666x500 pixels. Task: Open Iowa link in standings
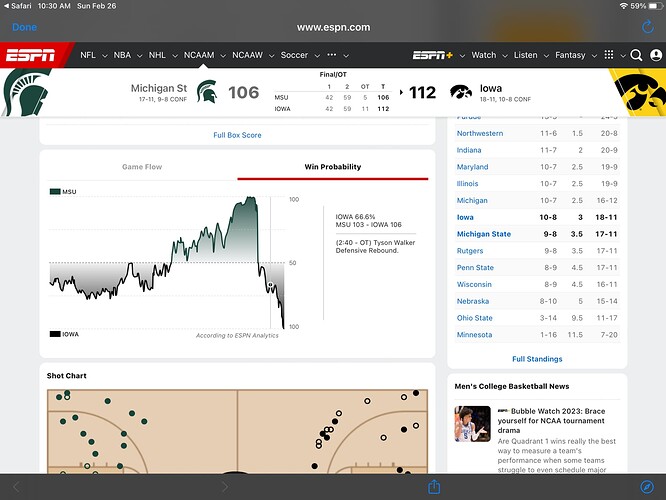tap(465, 217)
